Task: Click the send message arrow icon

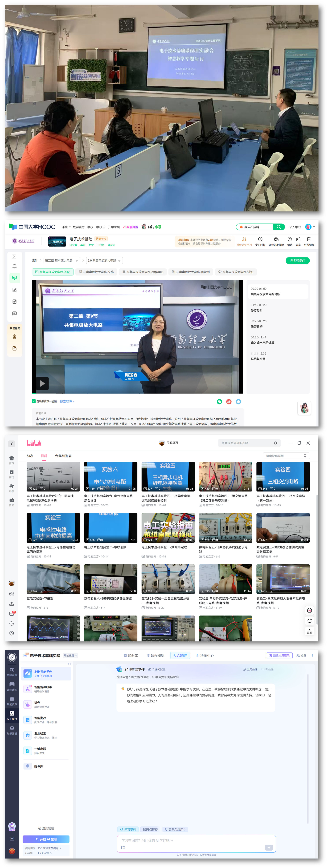Action: (x=269, y=847)
